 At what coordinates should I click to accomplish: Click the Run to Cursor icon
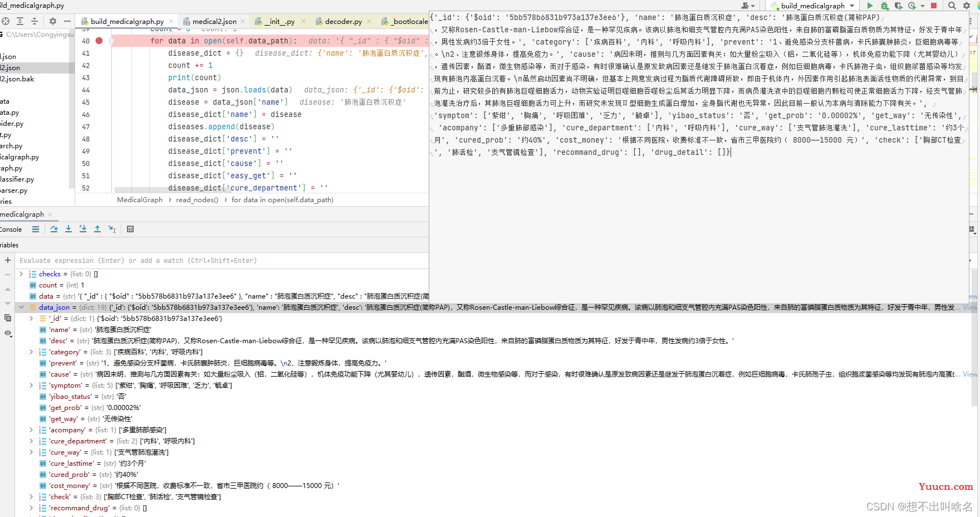(x=112, y=229)
